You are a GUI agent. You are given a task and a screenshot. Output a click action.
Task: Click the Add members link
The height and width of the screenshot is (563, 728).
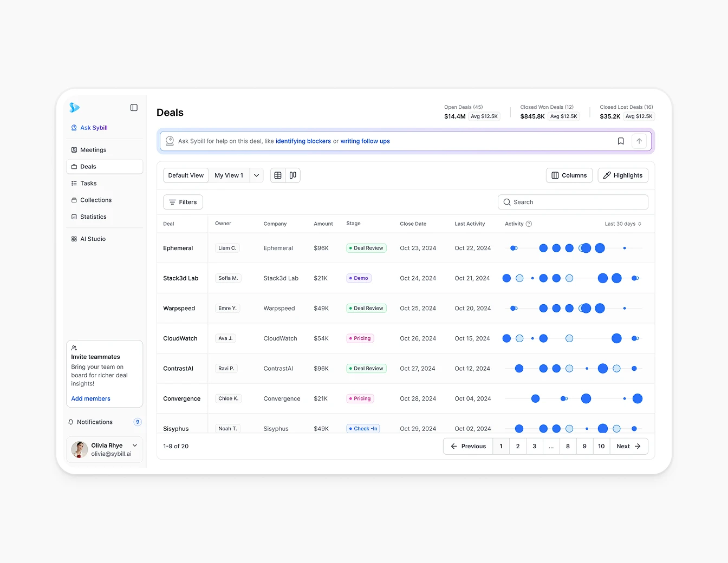click(90, 399)
